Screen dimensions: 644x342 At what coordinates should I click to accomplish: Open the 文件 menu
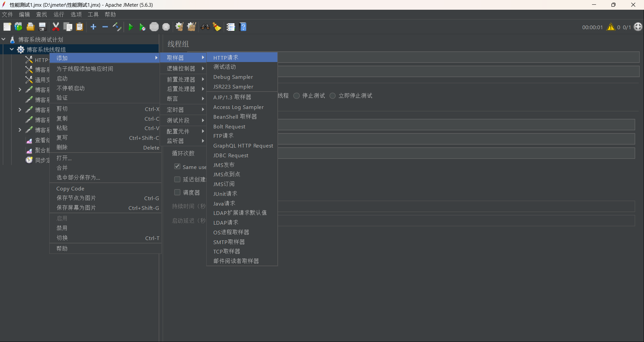click(7, 14)
